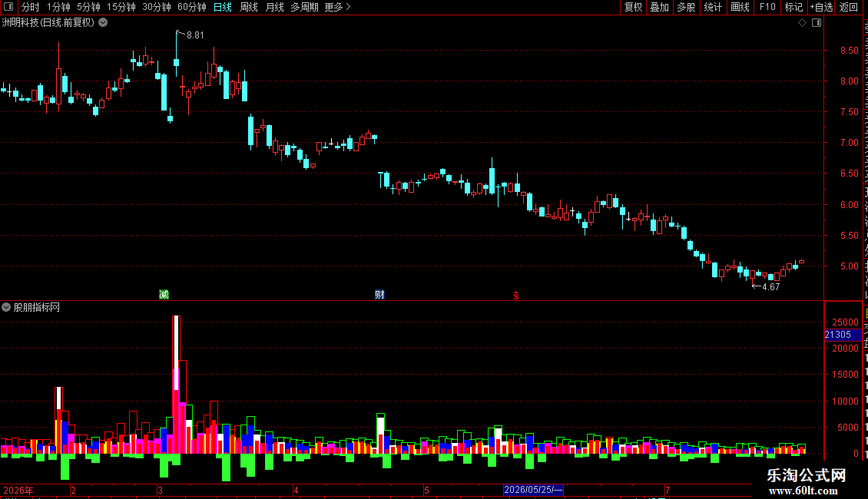Open the 画线 drawing tools
This screenshot has width=868, height=499.
740,7
